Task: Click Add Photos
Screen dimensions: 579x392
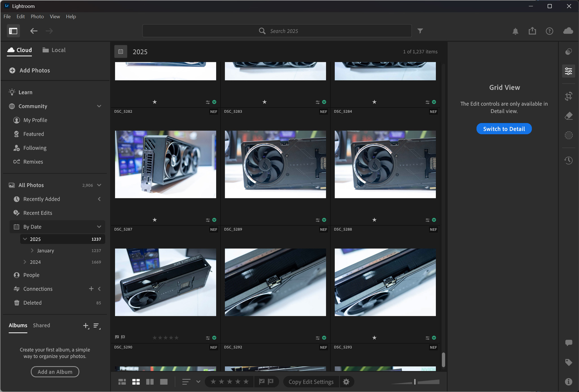Action: click(x=29, y=70)
